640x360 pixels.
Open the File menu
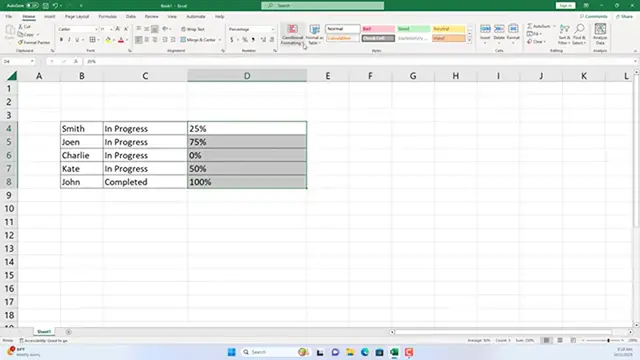tap(9, 17)
